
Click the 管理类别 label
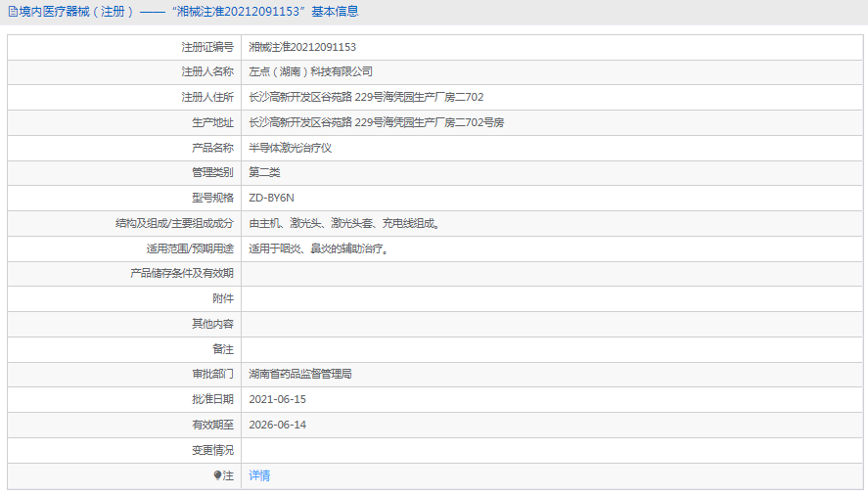213,172
